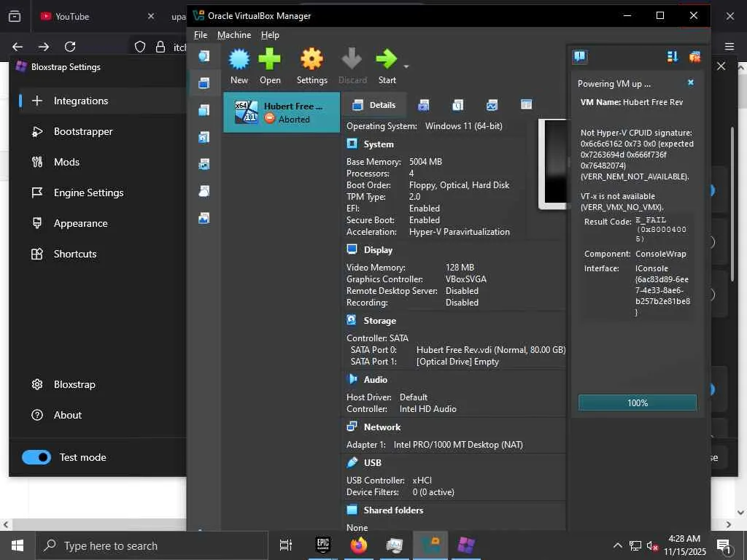Switch to the File Manager tab icon

click(x=527, y=105)
